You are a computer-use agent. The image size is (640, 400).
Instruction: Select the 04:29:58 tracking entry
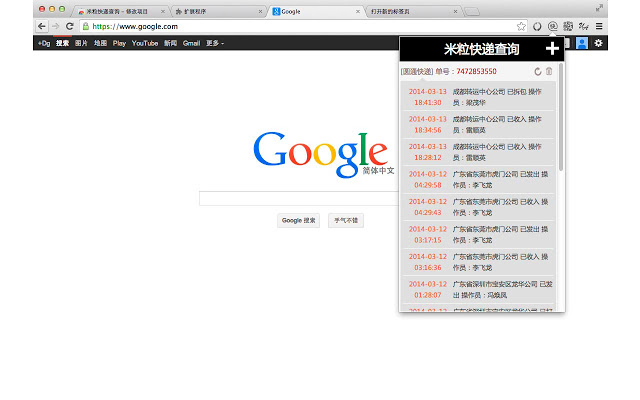[478, 179]
